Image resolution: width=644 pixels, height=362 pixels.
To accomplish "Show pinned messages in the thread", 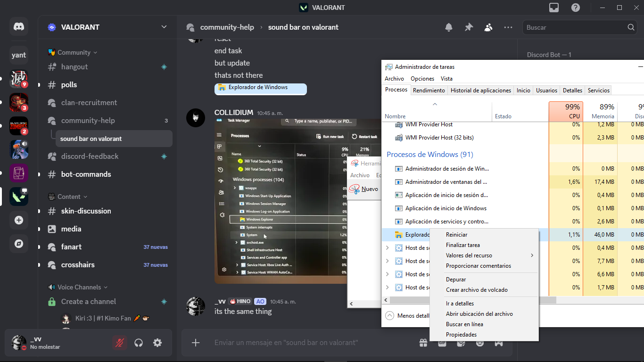I will 469,27.
